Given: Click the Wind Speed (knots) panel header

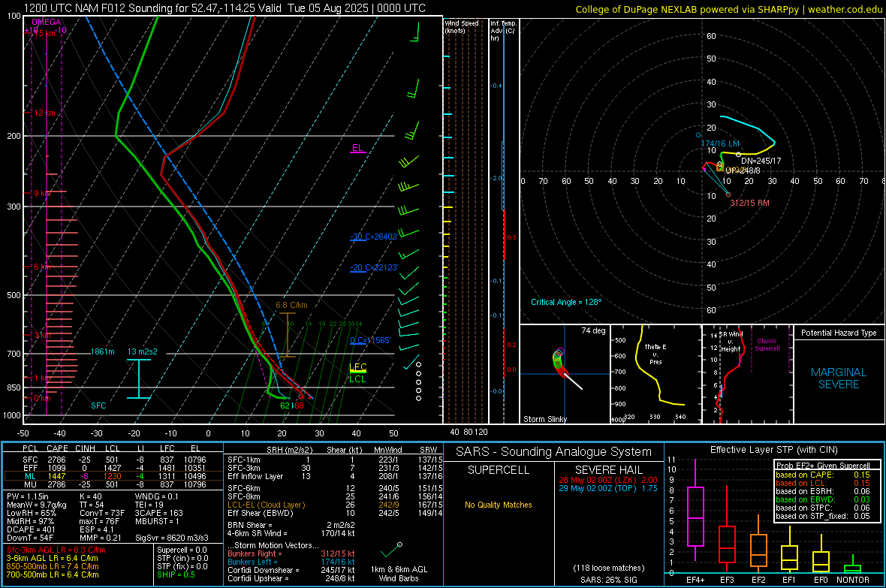Looking at the screenshot, I should (462, 26).
